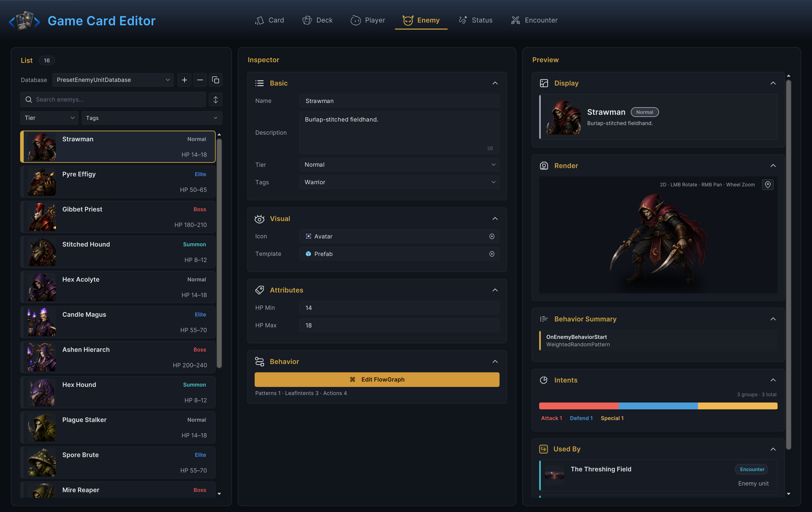
Task: Click the HP Max field showing 18
Action: [399, 325]
